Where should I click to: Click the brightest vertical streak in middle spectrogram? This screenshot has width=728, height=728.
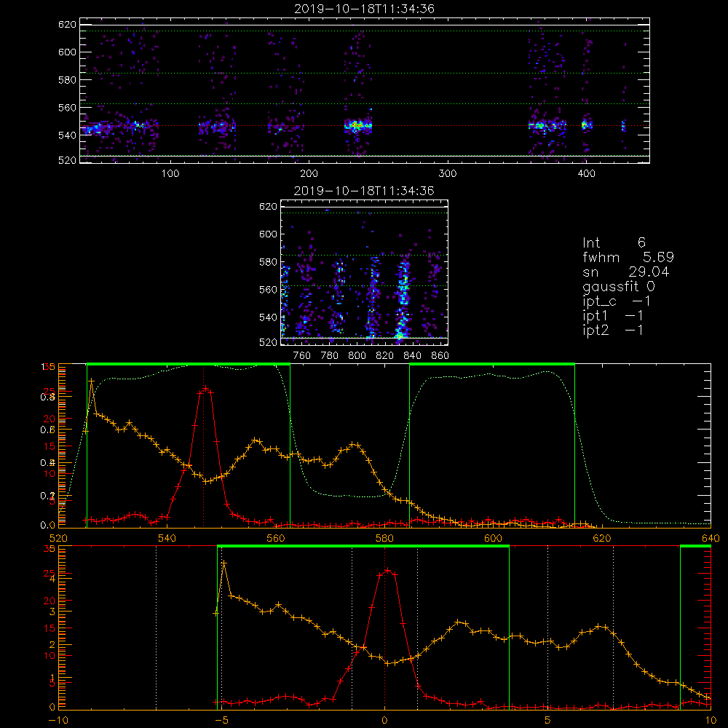[402, 299]
